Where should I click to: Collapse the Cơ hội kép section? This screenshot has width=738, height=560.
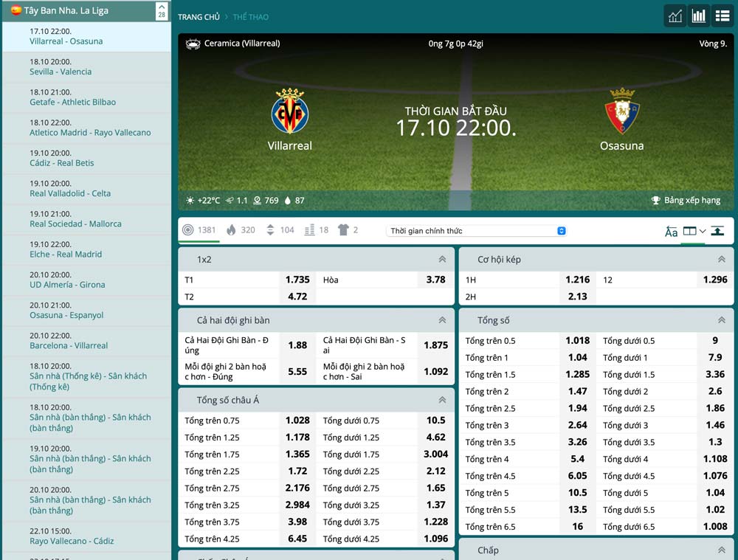(x=722, y=259)
